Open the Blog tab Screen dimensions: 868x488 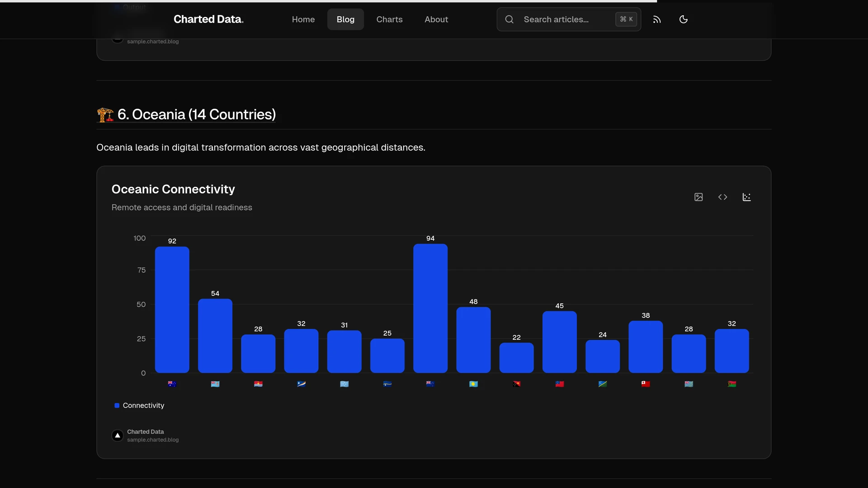(345, 19)
